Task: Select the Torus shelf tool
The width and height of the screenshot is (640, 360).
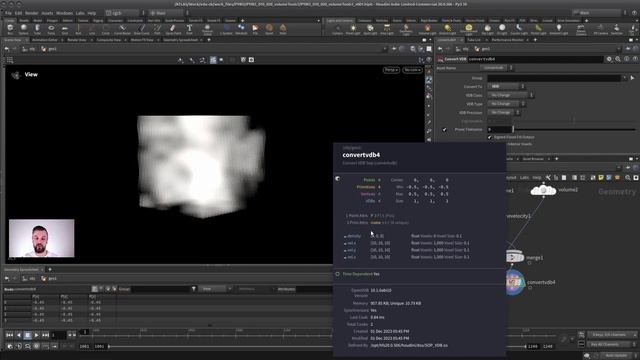Action: click(x=51, y=29)
